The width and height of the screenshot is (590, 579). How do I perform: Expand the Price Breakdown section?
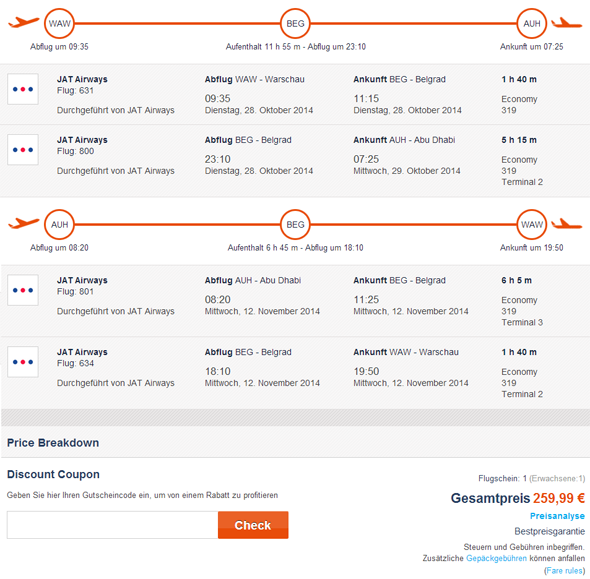pos(53,443)
